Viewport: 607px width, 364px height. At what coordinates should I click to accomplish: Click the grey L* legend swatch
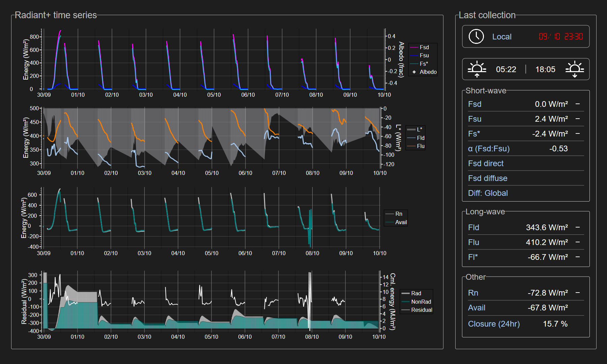click(411, 129)
